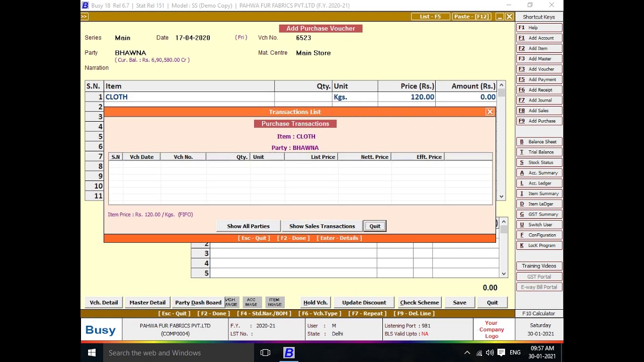Viewport: 644px width, 362px height.
Task: Click Vch Date column header
Action: click(141, 157)
